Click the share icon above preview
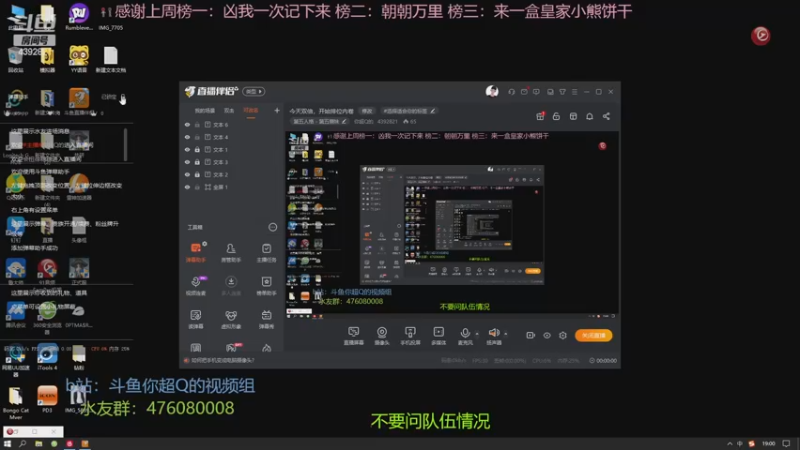The width and height of the screenshot is (800, 450). pyautogui.click(x=606, y=116)
